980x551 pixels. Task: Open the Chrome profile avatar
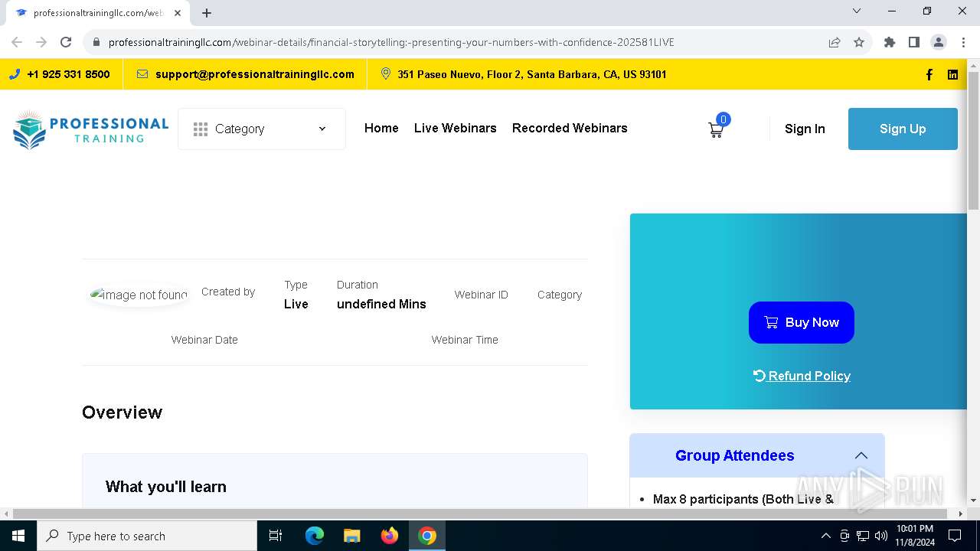tap(939, 42)
